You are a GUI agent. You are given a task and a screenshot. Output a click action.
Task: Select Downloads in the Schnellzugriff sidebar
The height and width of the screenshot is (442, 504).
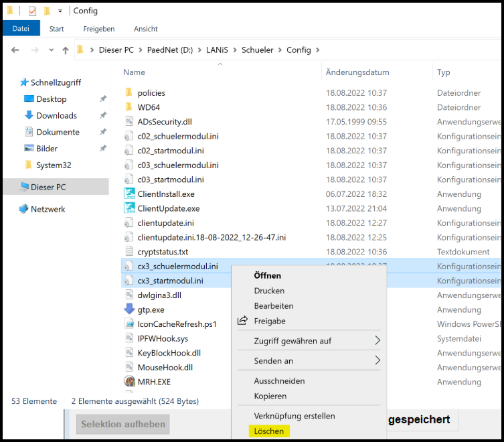coord(56,115)
